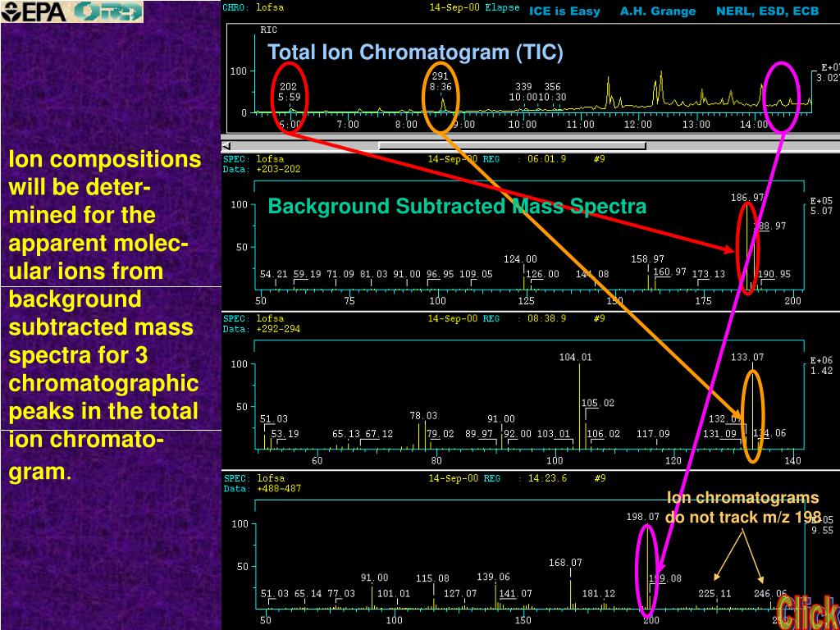Viewport: 840px width, 630px height.
Task: Click the '158.97' peak label
Action: coord(648,259)
